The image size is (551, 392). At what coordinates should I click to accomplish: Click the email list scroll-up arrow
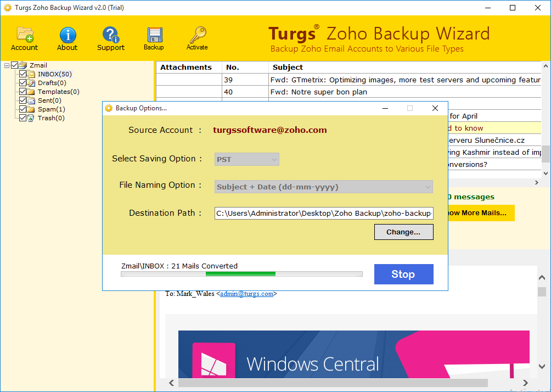(546, 66)
